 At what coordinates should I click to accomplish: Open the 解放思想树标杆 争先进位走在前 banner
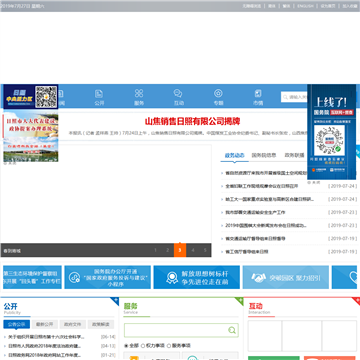[x=196, y=277]
